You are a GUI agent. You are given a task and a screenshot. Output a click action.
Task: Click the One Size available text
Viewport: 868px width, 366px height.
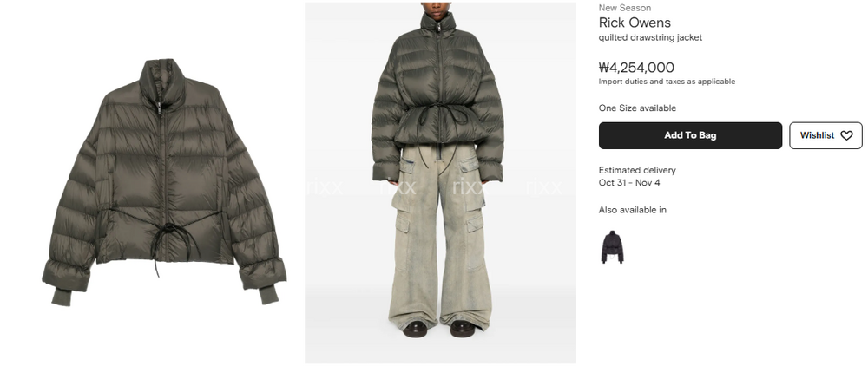tap(637, 108)
